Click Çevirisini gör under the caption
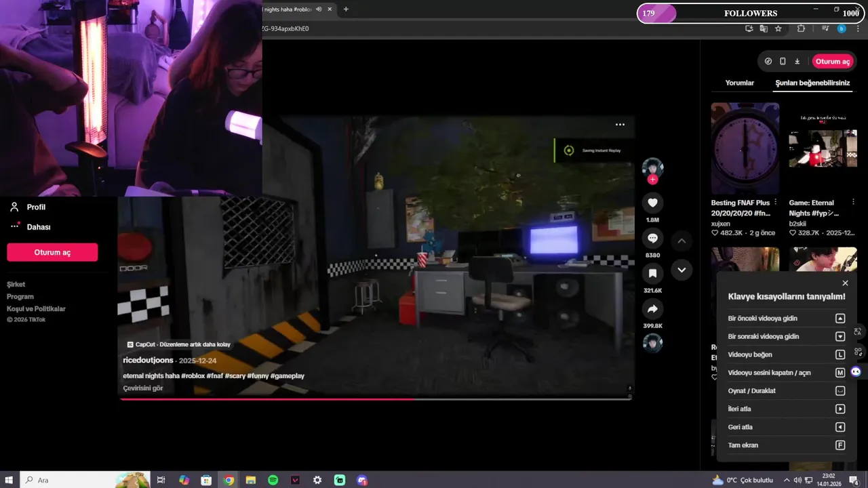 click(x=143, y=388)
